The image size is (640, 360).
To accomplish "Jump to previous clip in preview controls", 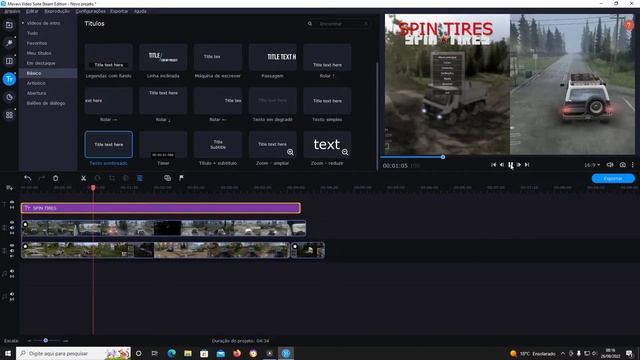I will click(493, 165).
